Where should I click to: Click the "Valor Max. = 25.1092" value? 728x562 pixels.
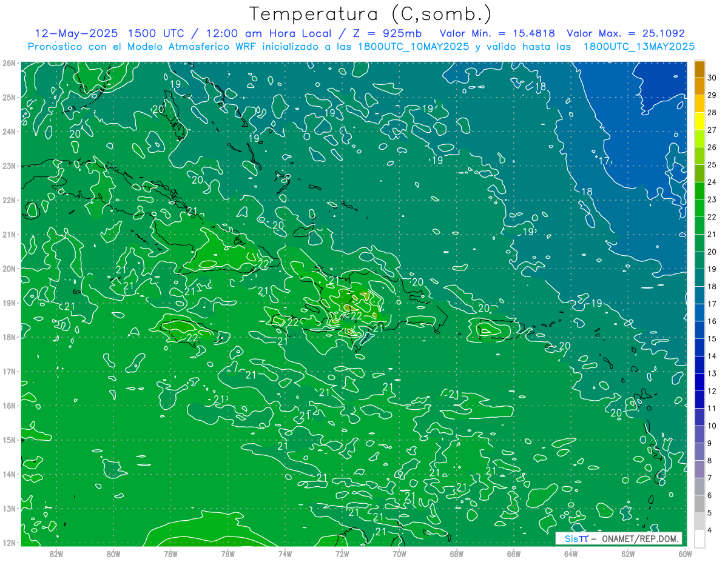pos(625,33)
